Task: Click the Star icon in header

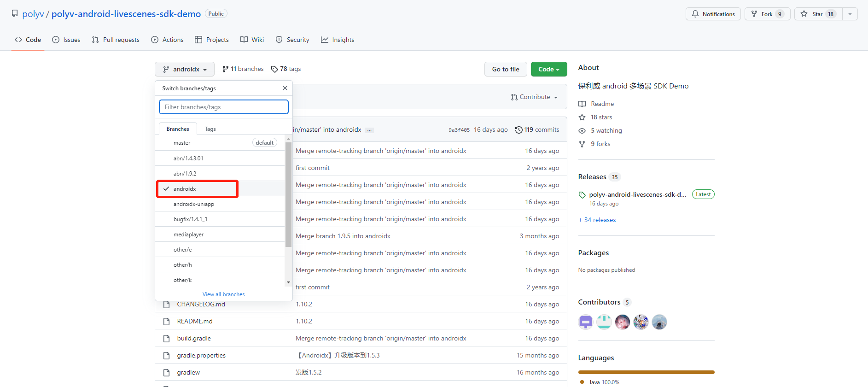Action: coord(804,14)
